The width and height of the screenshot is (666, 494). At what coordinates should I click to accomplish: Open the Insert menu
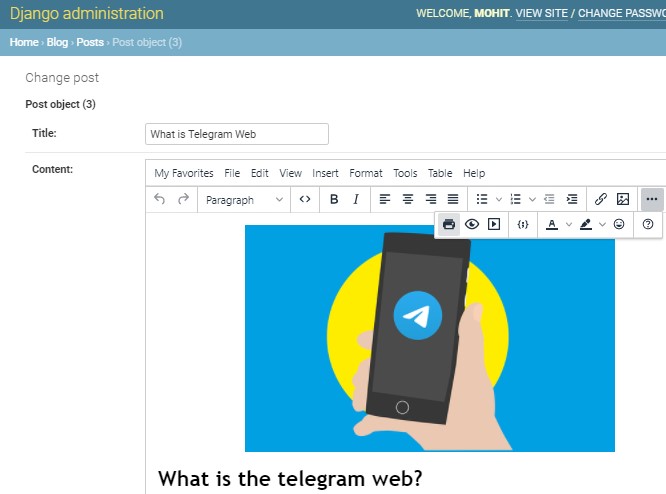325,173
